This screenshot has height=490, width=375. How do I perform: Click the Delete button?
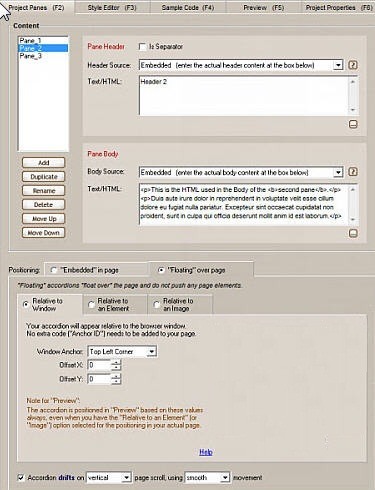[x=43, y=205]
